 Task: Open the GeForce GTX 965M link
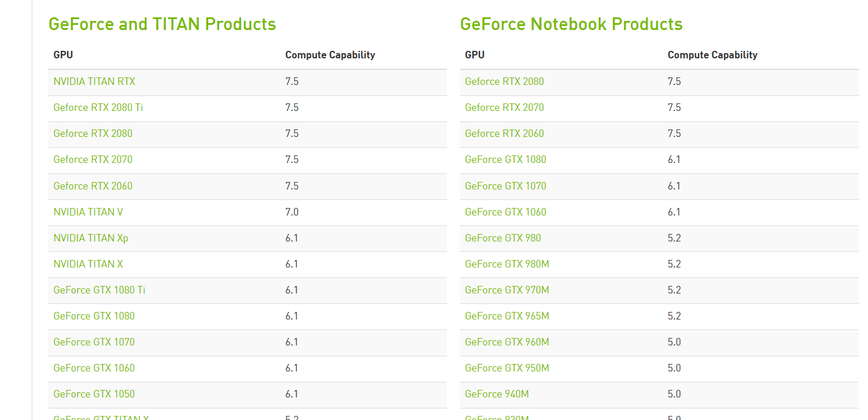tap(507, 316)
